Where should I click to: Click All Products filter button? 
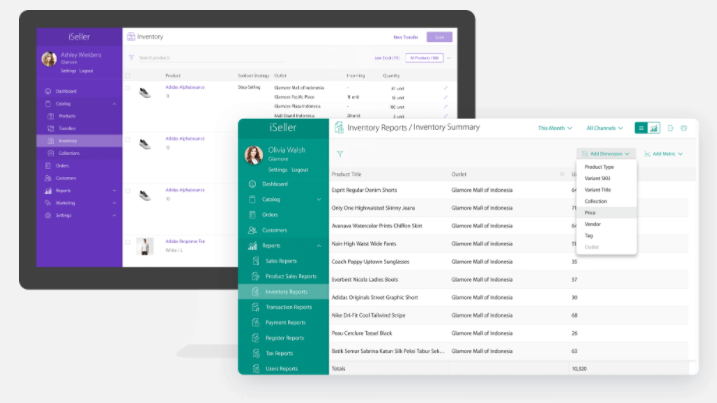pos(424,58)
